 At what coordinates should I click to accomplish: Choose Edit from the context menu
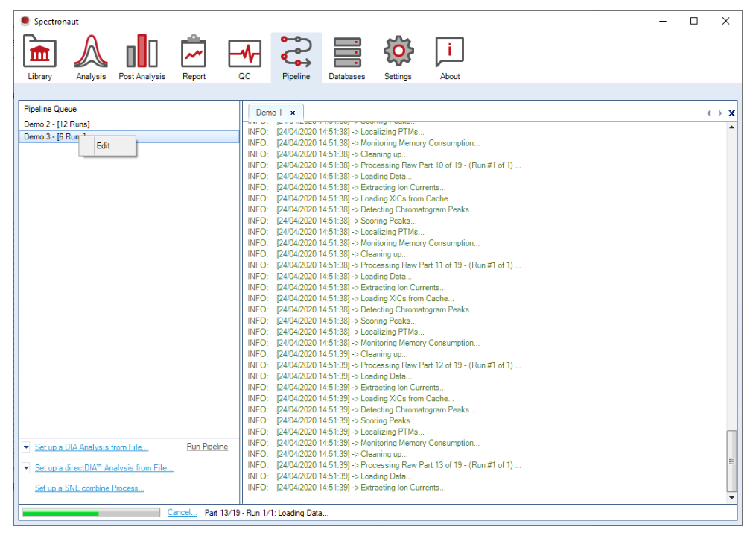pos(107,145)
